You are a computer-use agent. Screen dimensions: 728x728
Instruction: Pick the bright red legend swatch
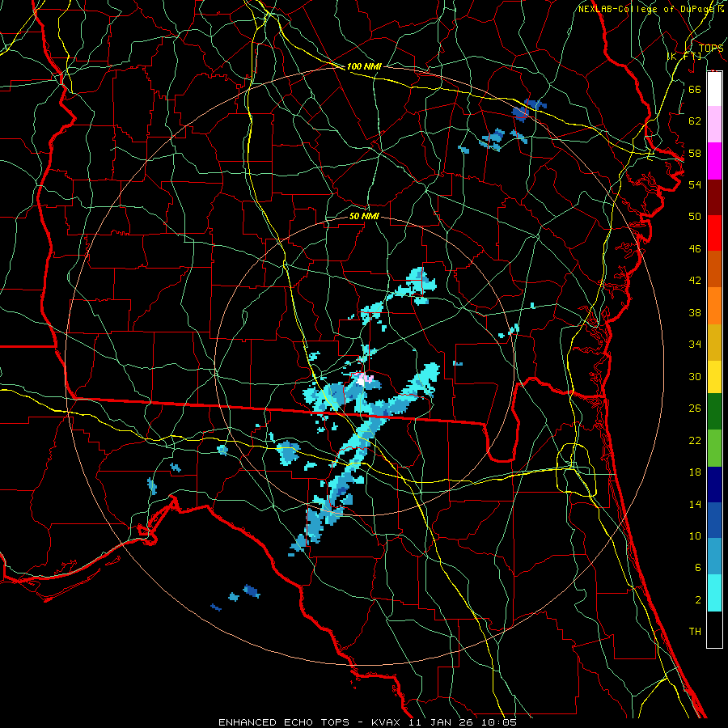(714, 233)
